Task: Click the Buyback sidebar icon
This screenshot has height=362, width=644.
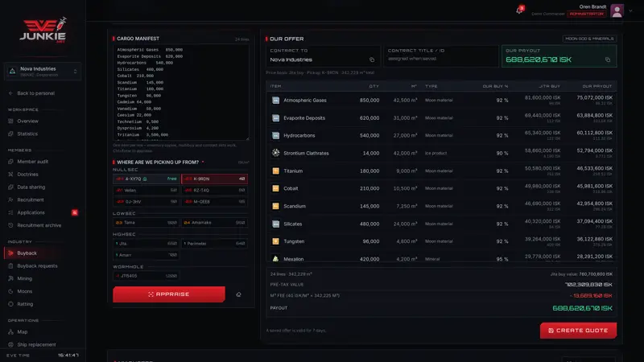Action: tap(10, 253)
